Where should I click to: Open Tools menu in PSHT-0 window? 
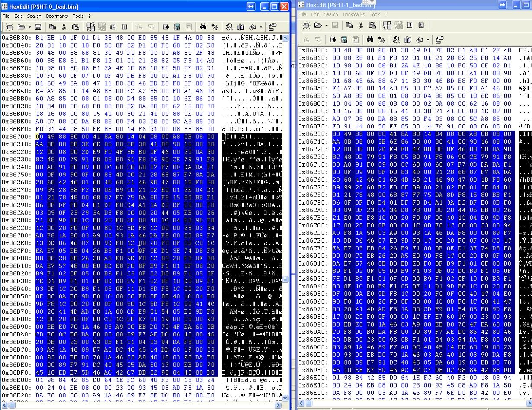pos(78,16)
